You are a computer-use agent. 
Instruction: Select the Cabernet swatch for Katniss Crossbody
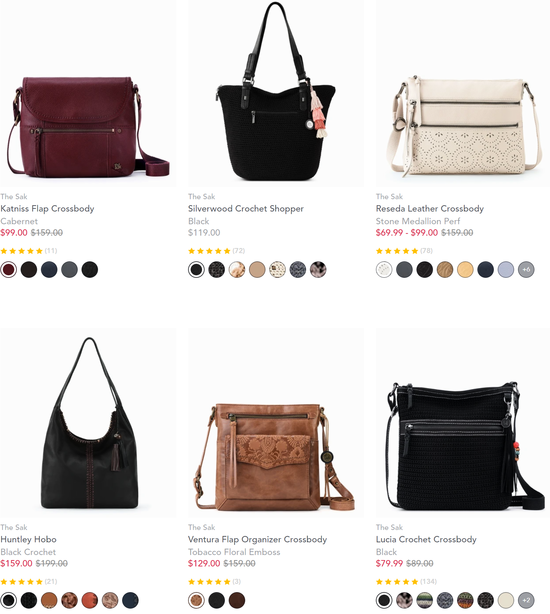(x=9, y=269)
